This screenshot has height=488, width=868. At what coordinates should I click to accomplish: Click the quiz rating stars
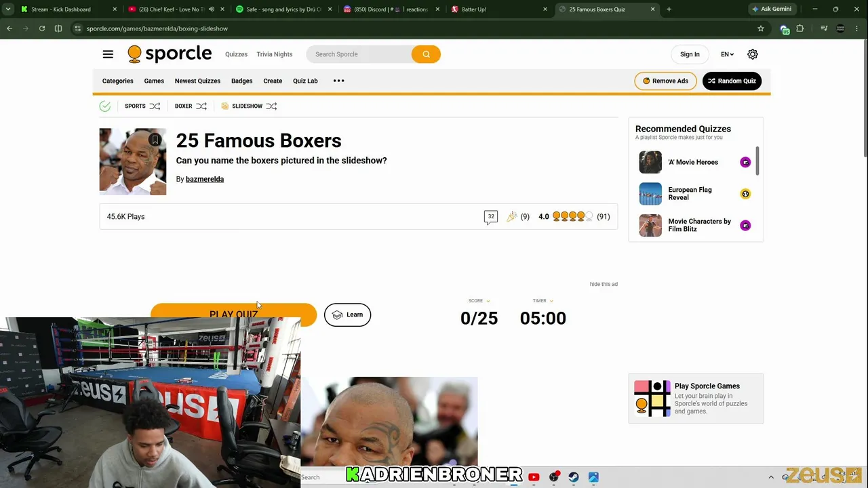pos(572,217)
